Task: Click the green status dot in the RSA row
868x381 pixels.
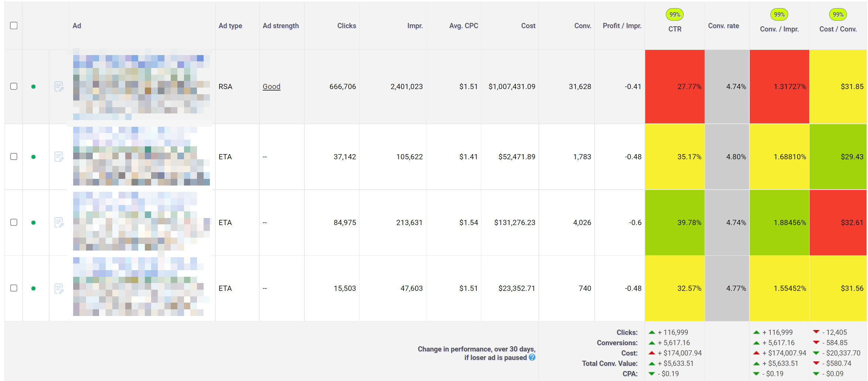Action: click(34, 86)
